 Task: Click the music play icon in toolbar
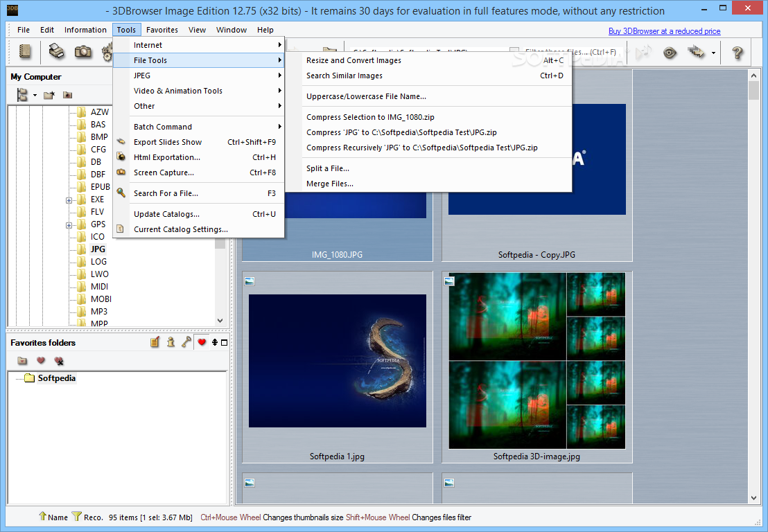(644, 52)
